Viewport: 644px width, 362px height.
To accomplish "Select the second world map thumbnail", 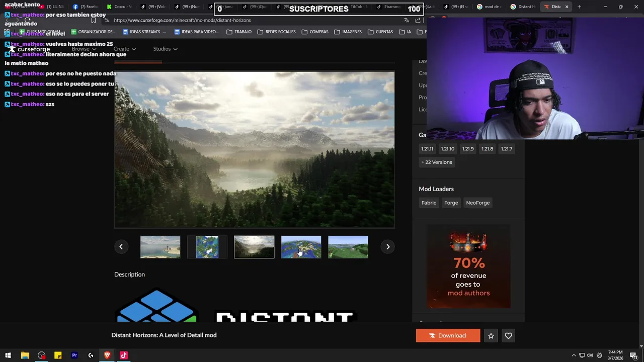I will (x=207, y=247).
